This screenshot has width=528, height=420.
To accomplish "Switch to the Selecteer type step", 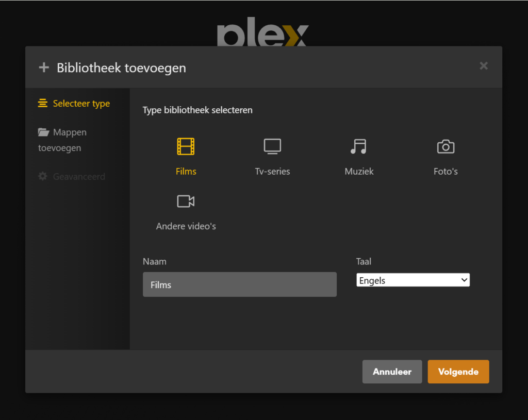I will [x=81, y=104].
